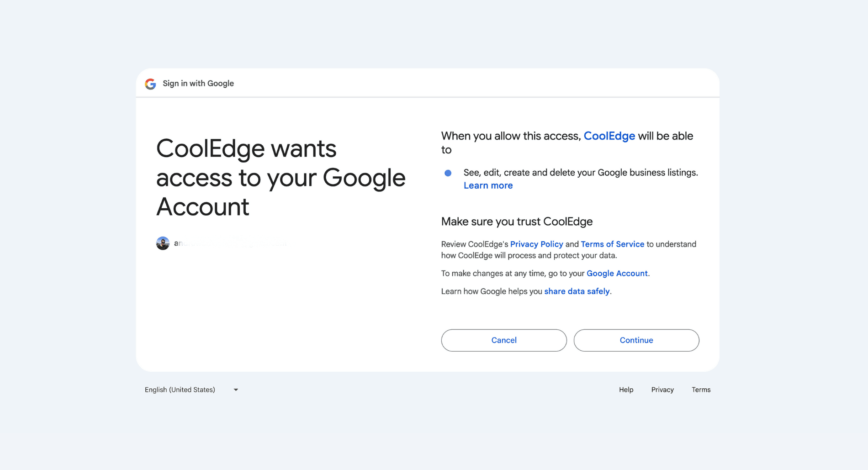Open Terms in the footer

(x=701, y=390)
